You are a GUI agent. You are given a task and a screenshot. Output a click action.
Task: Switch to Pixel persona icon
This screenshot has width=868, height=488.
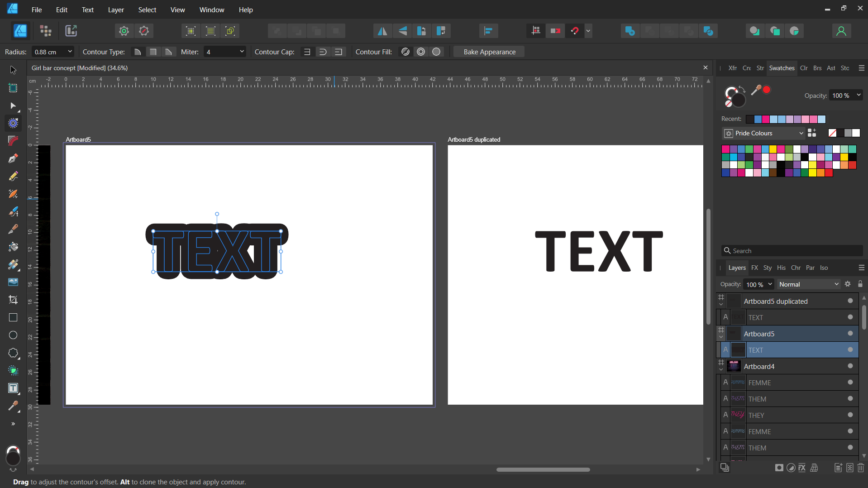[46, 31]
